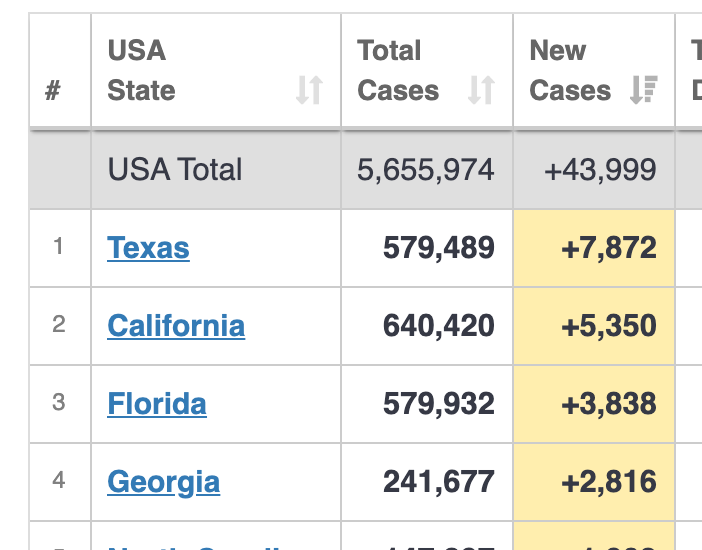Image resolution: width=702 pixels, height=550 pixels.
Task: Click Texas total cases value 579,489
Action: (x=439, y=248)
